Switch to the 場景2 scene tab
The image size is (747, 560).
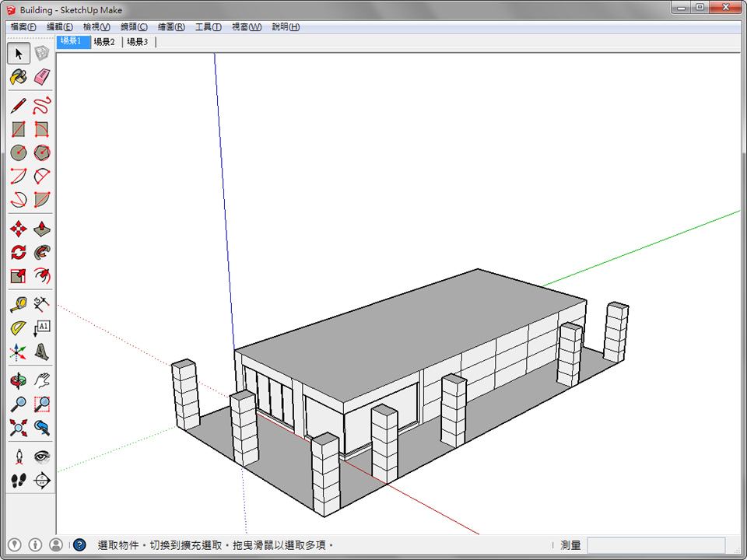pos(105,42)
